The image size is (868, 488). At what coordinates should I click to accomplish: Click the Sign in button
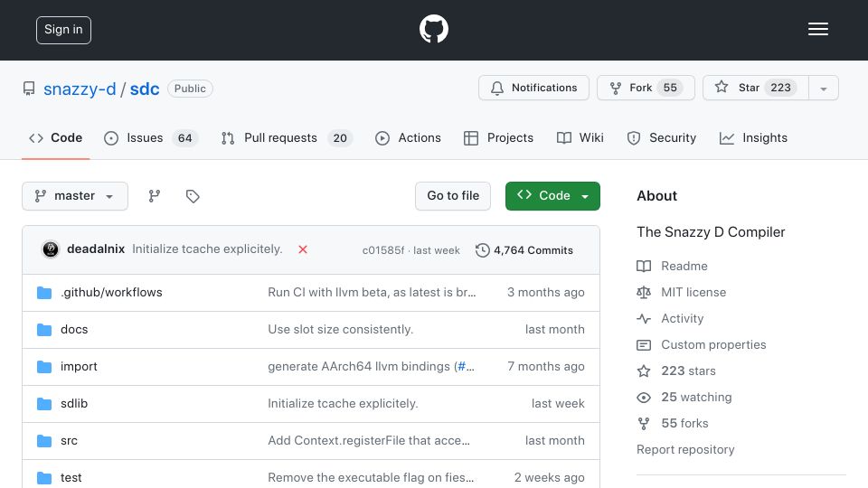coord(63,30)
